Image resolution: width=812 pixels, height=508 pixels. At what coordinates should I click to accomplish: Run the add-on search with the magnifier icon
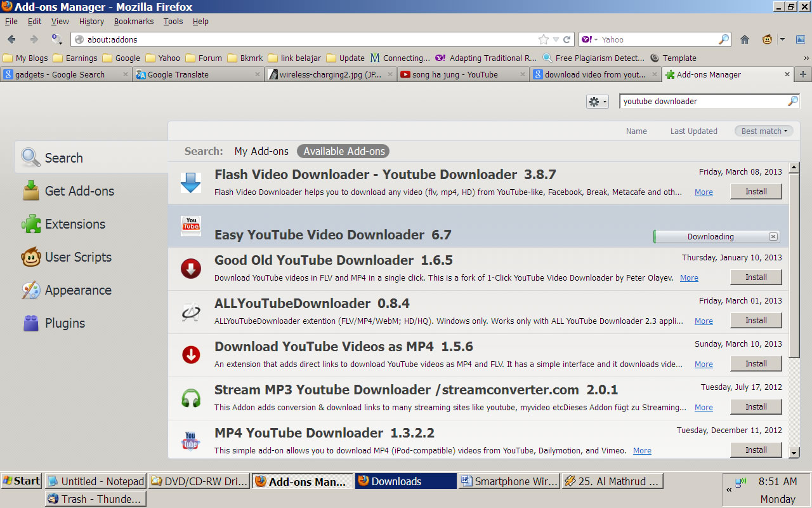[x=793, y=102]
